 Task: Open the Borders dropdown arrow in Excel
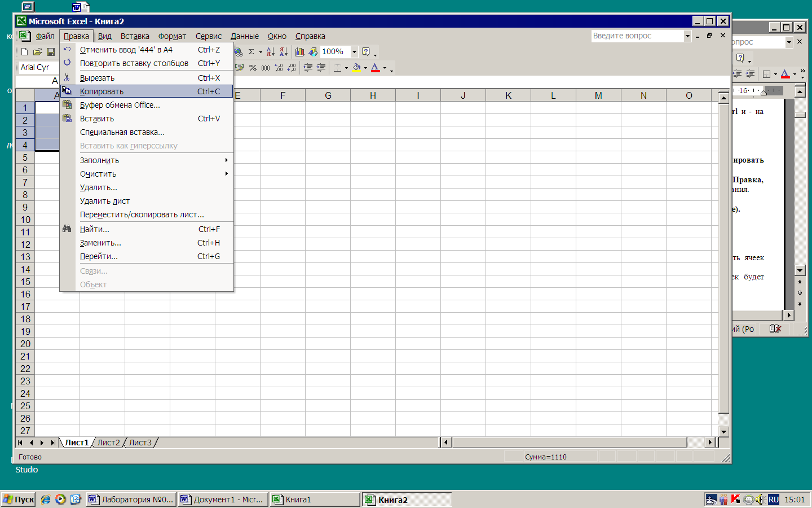[346, 68]
